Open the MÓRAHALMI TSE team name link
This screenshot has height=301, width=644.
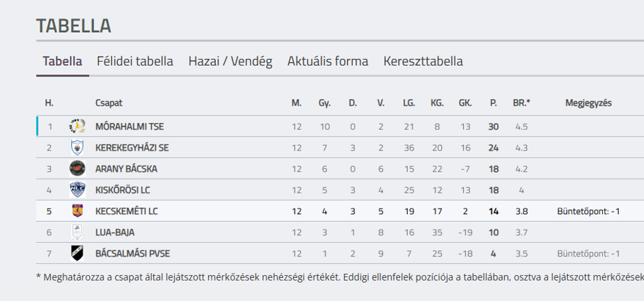(x=129, y=127)
